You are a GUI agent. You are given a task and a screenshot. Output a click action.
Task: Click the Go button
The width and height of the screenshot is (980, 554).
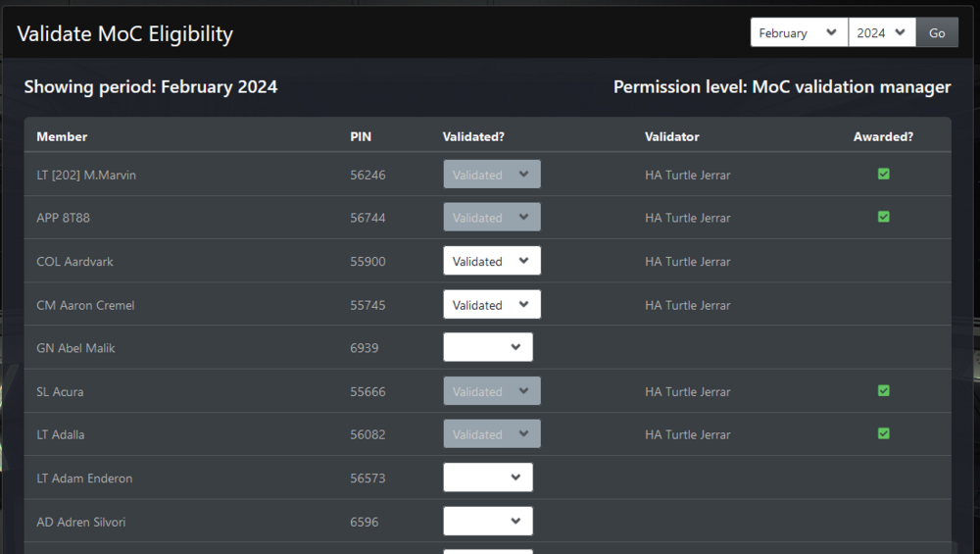[x=937, y=33]
